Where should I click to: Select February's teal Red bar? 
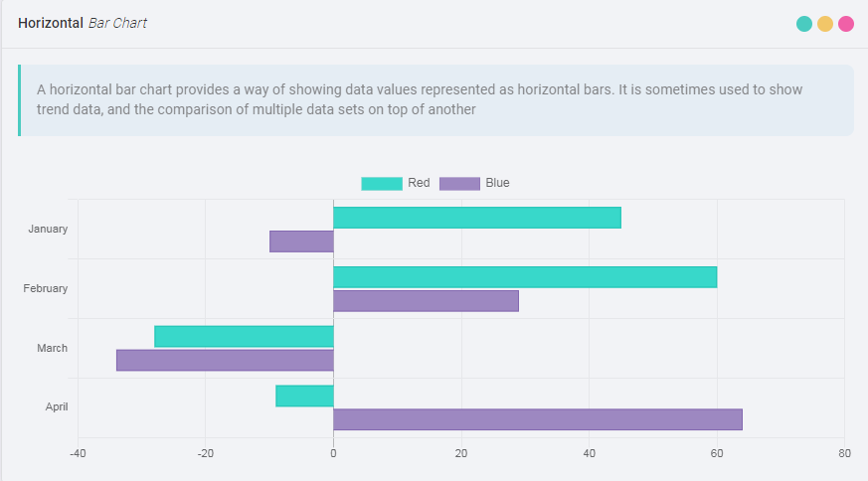525,277
